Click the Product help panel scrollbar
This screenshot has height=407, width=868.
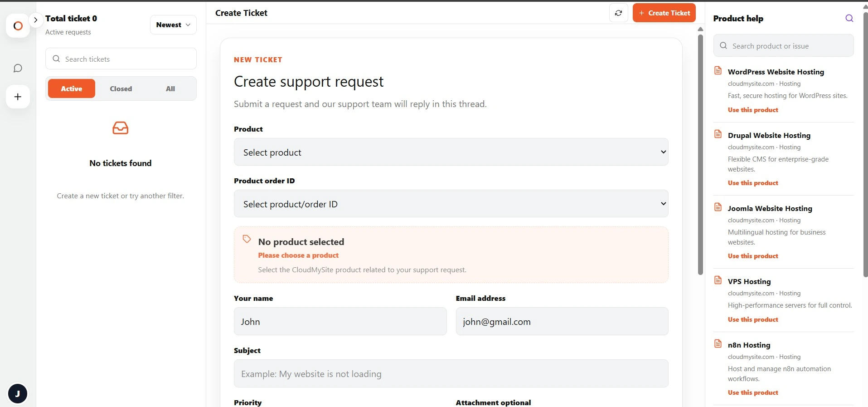865,144
